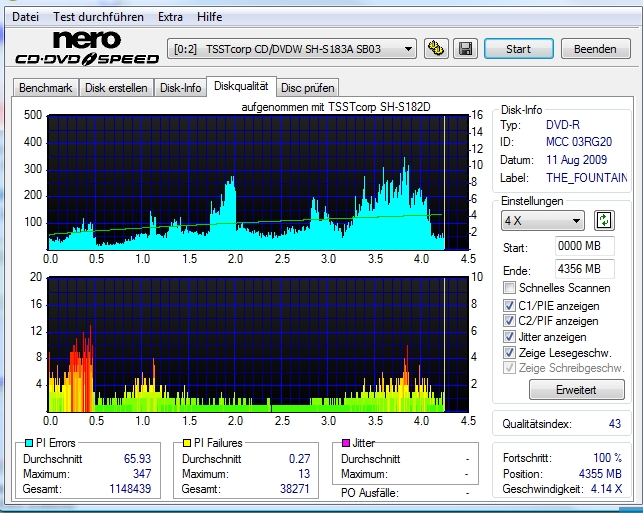The height and width of the screenshot is (513, 643).
Task: Click the Nero CD-DVD Speed logo
Action: click(x=84, y=49)
